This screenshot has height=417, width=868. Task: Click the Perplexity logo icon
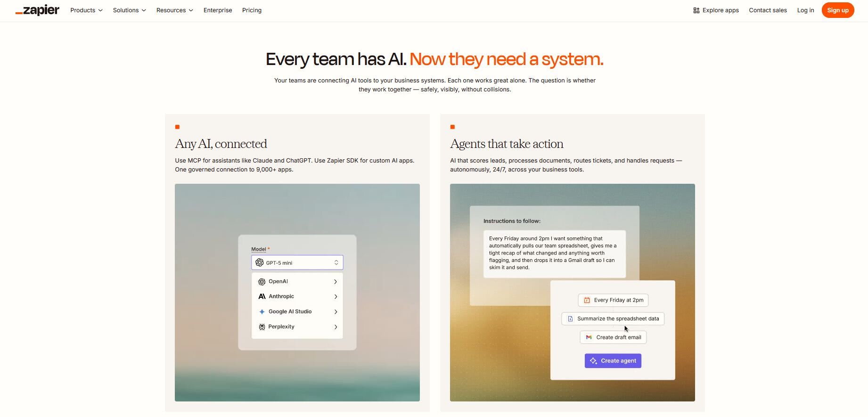click(x=262, y=327)
